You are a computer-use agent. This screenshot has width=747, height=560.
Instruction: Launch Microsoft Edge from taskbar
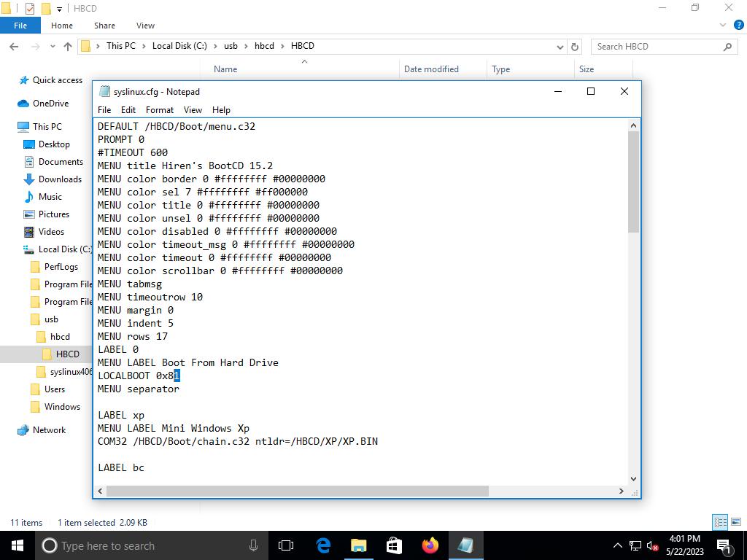click(x=323, y=545)
